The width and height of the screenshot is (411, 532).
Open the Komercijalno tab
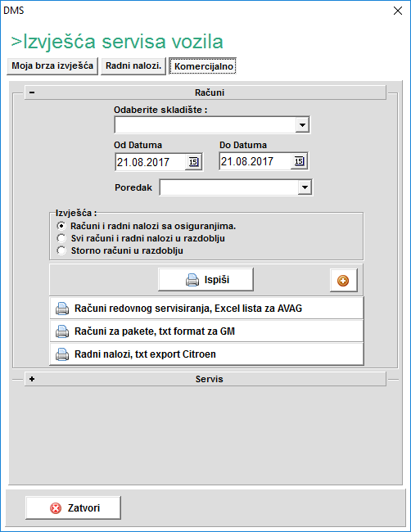(204, 66)
